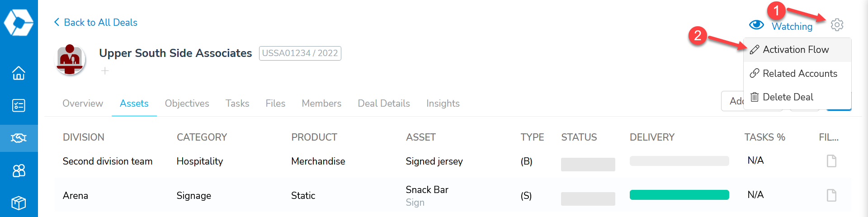Image resolution: width=868 pixels, height=217 pixels.
Task: Go to Home in the sidebar
Action: pos(19,73)
